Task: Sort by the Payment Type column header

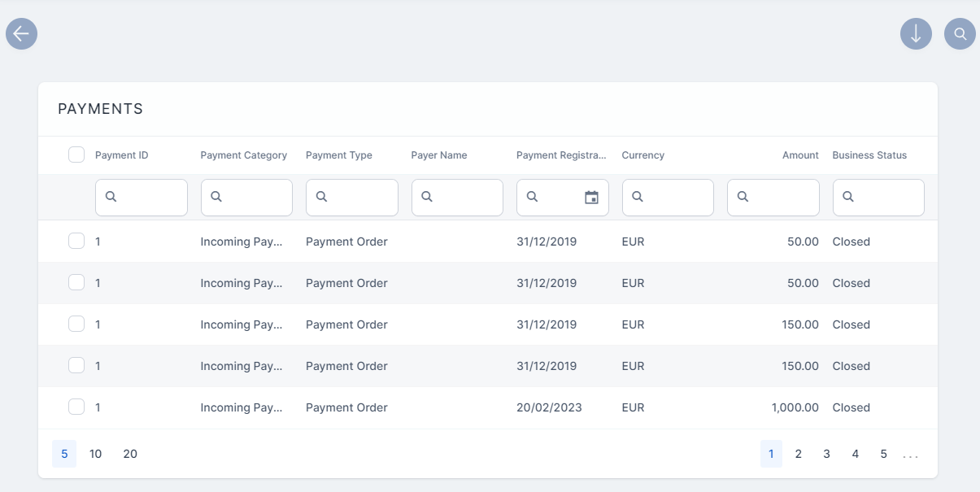Action: coord(339,155)
